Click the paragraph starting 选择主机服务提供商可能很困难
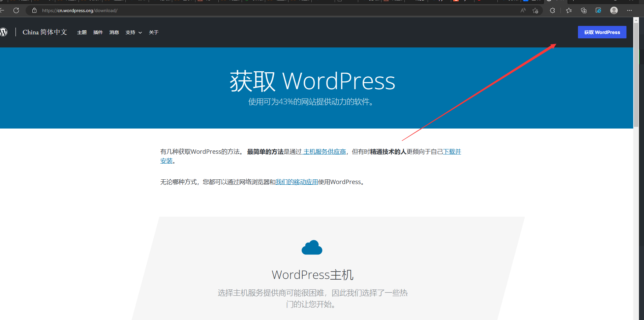The image size is (644, 320). point(312,298)
